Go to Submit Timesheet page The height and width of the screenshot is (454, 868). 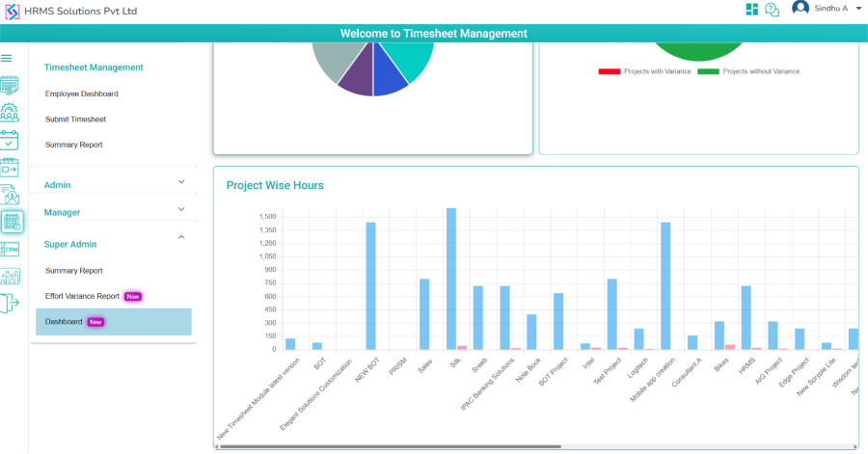75,120
